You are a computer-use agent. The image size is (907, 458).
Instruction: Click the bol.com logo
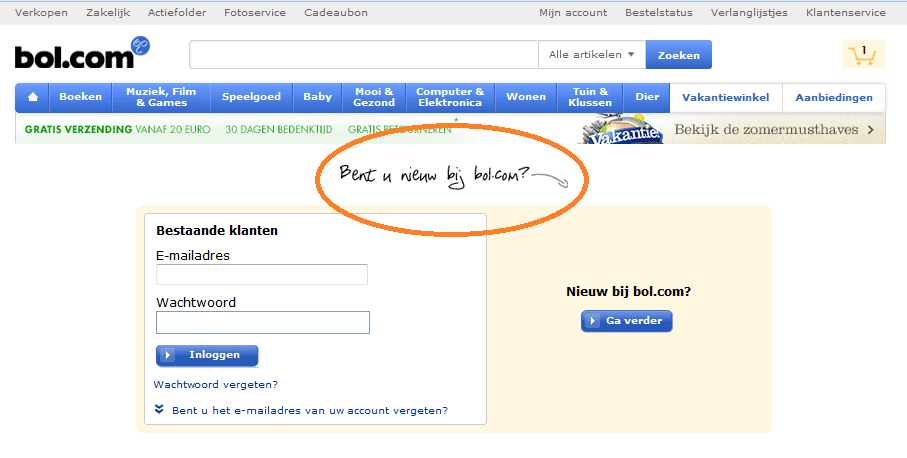pos(82,53)
